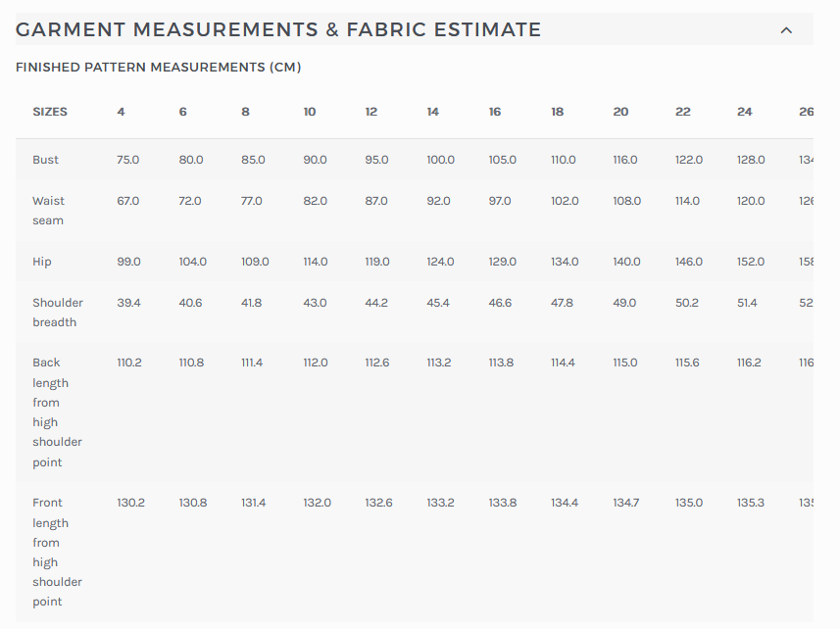Select the size 20 column header

tap(620, 112)
